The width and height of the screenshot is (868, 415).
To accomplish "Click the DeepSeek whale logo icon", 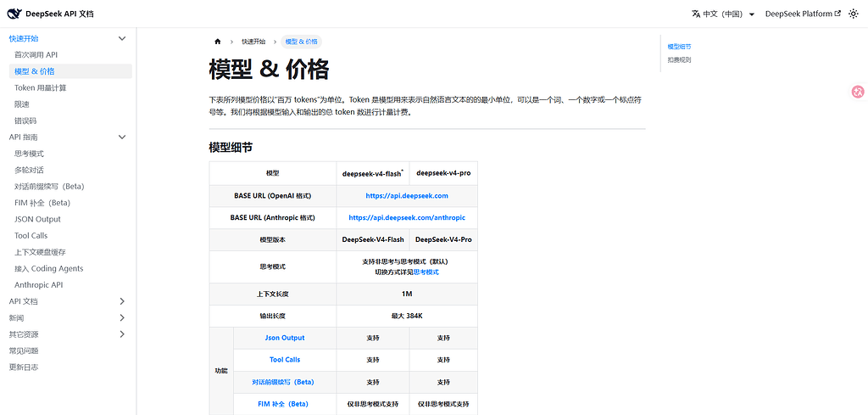I will pyautogui.click(x=14, y=14).
